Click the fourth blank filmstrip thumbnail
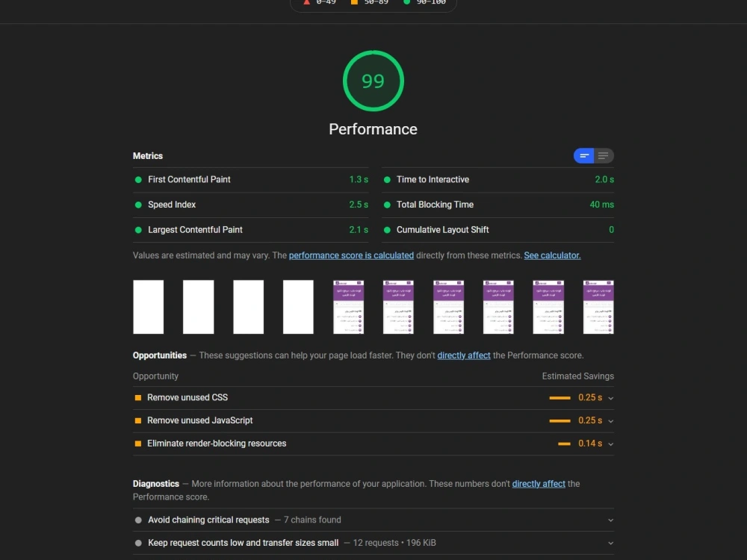 298,307
